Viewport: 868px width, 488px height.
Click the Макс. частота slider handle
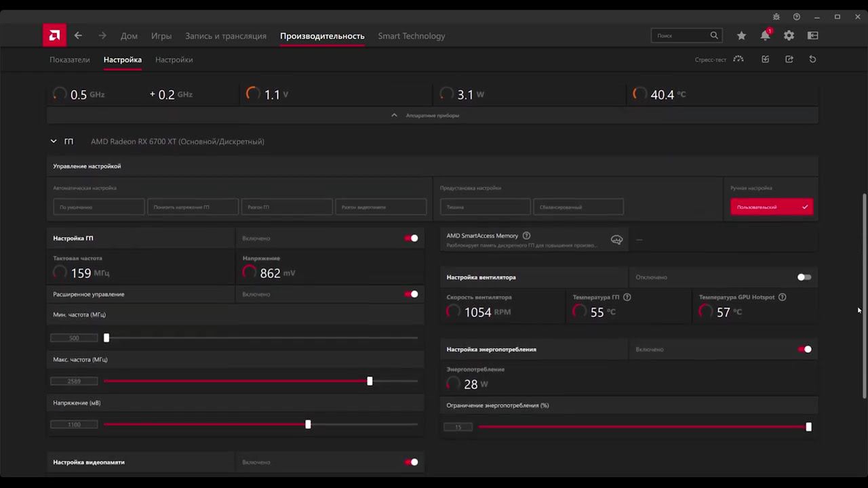(x=370, y=381)
